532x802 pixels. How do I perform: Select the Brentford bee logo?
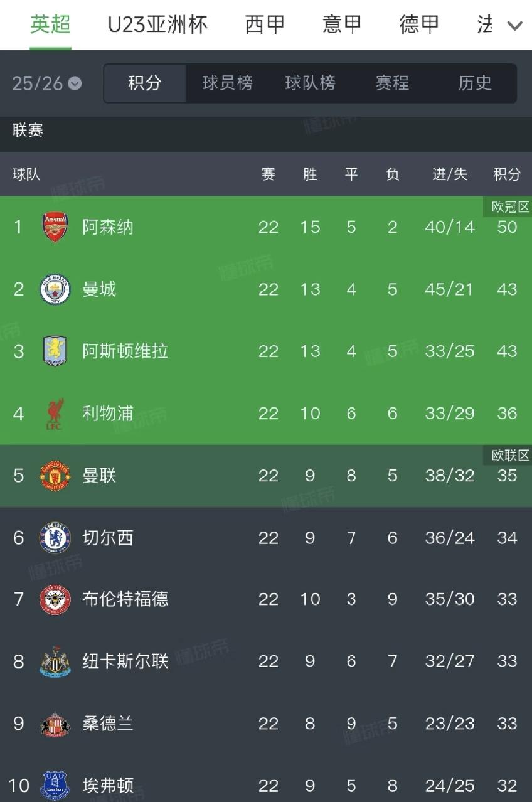tap(55, 599)
